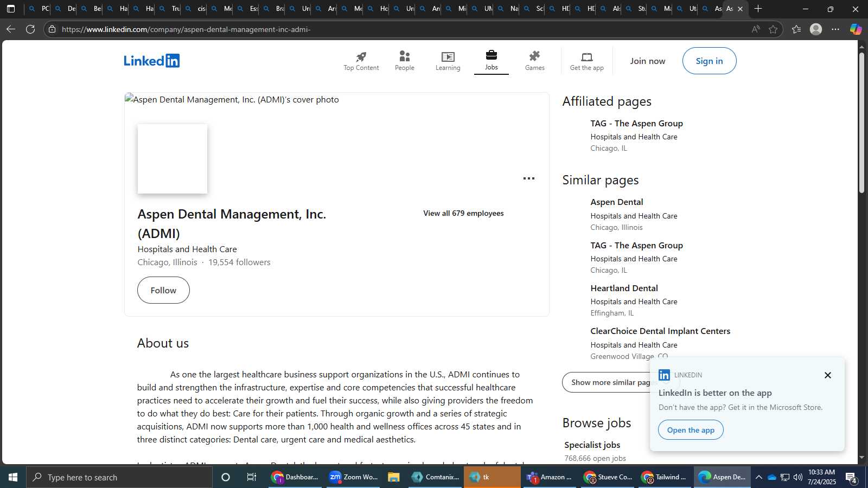The height and width of the screenshot is (488, 868).
Task: Select the Jobs briefcase icon
Action: point(492,55)
